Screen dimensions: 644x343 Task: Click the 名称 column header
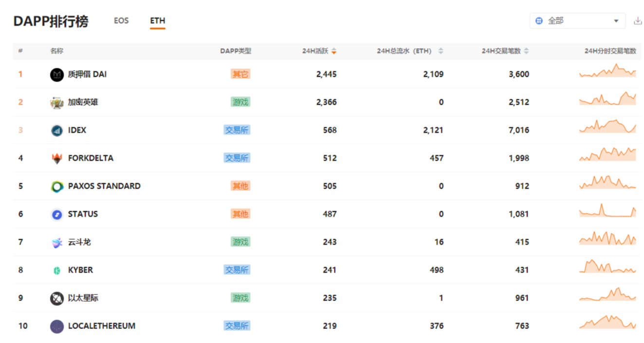[x=56, y=51]
